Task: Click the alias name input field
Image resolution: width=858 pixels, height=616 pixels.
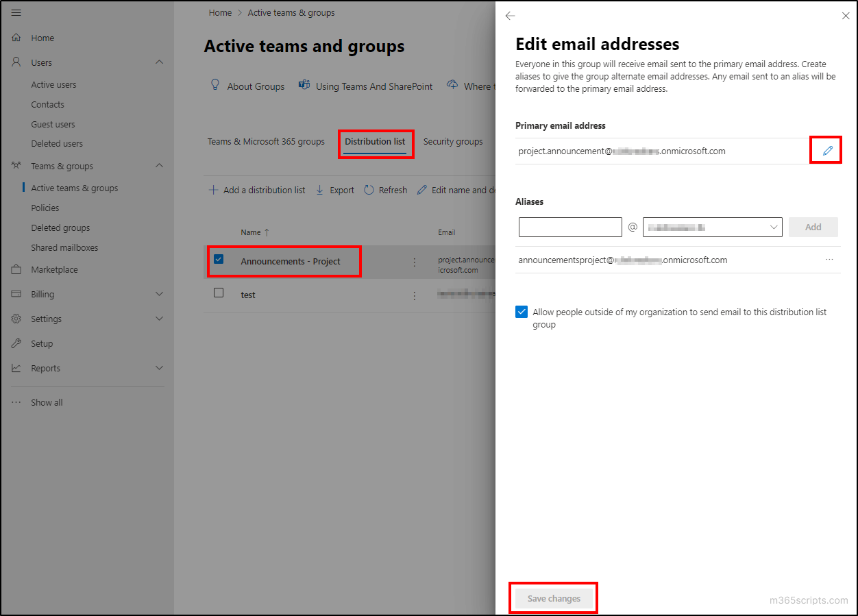Action: point(569,227)
